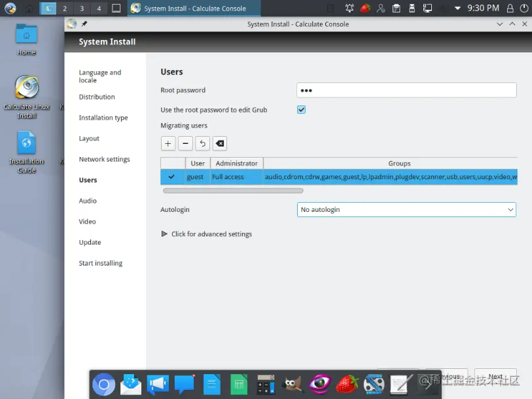Screen dimensions: 532x399
Task: Click the clock showing 9:30 PM
Action: coord(483,8)
